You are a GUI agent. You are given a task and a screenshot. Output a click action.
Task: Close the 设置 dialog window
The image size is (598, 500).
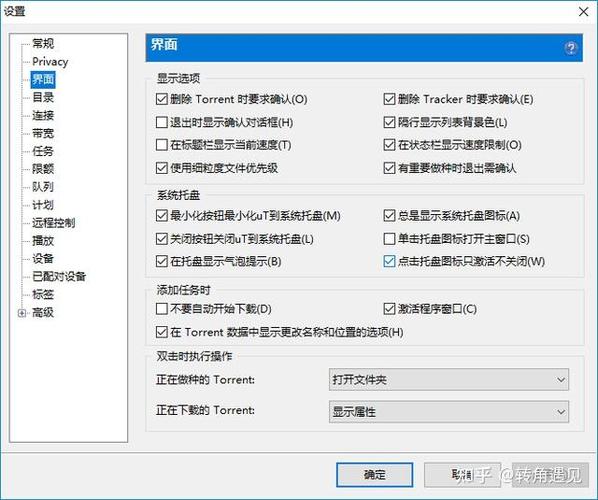click(x=584, y=12)
